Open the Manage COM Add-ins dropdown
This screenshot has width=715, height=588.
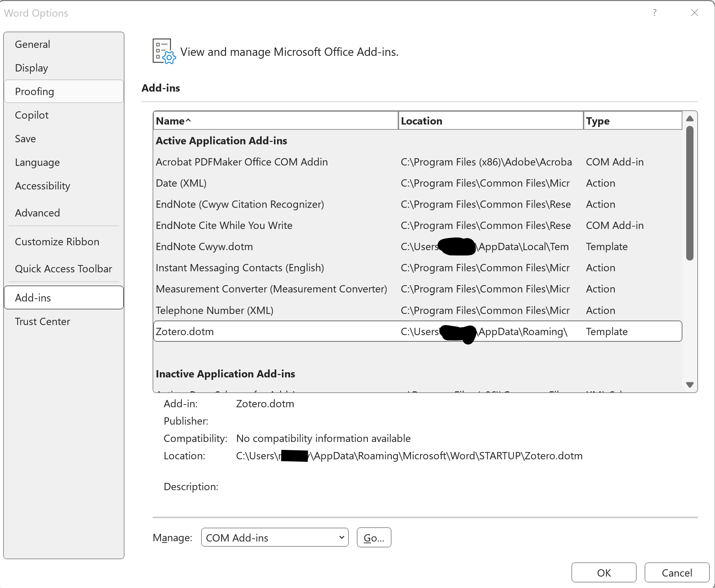coord(275,537)
